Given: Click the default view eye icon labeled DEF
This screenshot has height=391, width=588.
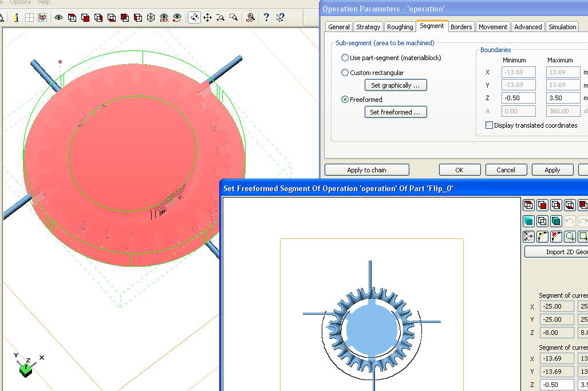Looking at the screenshot, I should [x=164, y=18].
